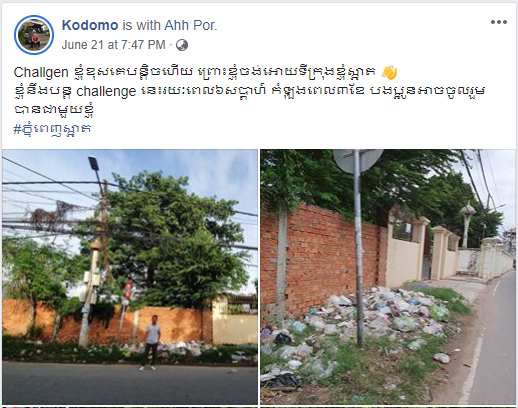Click the round road sign in the right photo
Screen dimensions: 518x408
[x=358, y=161]
